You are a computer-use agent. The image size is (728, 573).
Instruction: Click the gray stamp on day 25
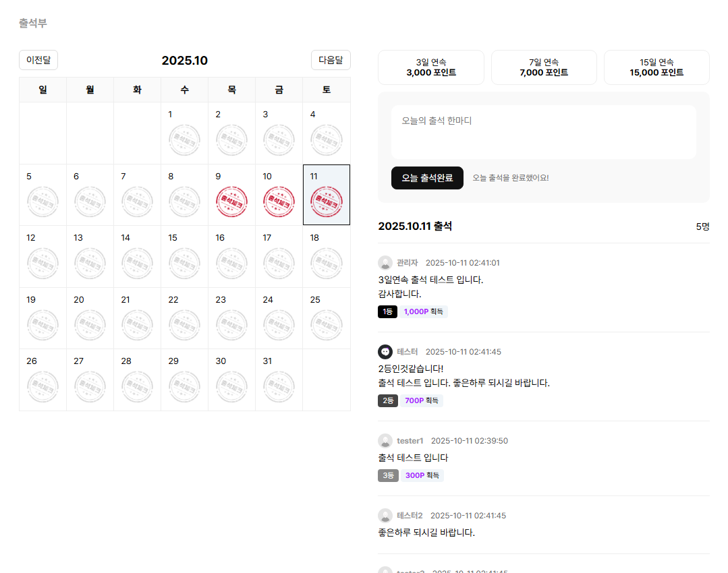coord(326,325)
